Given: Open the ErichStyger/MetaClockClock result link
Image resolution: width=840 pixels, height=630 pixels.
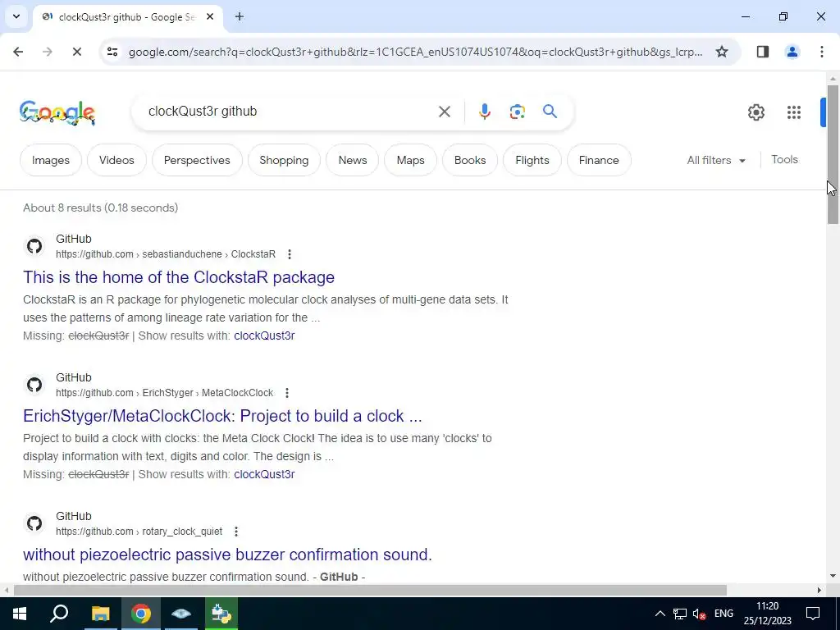Looking at the screenshot, I should [x=222, y=416].
